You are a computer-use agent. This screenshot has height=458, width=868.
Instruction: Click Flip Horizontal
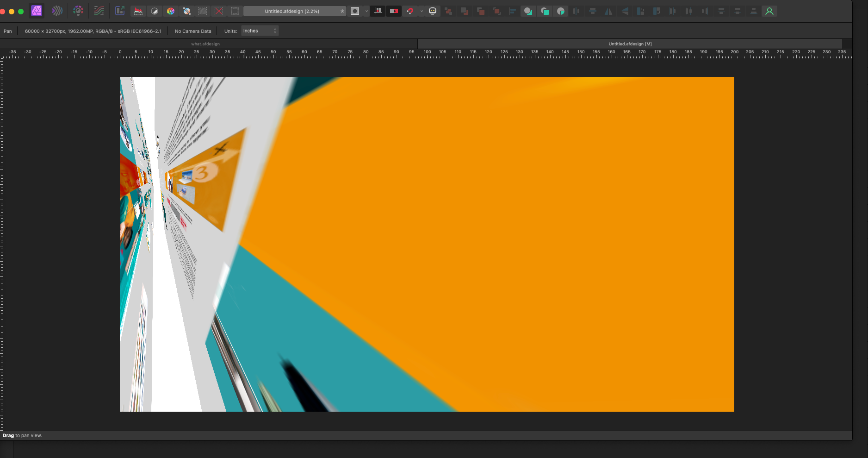click(x=609, y=11)
